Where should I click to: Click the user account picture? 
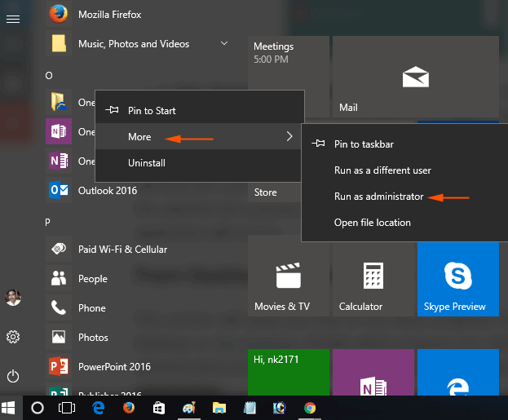click(13, 298)
